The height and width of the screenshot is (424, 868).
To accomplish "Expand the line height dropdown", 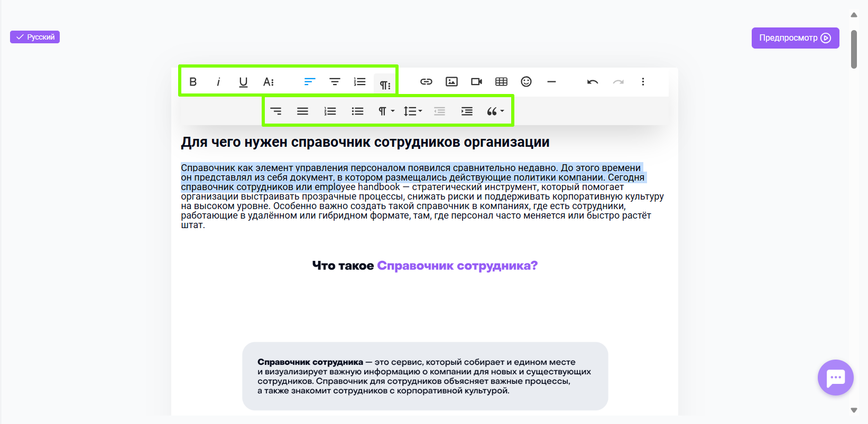I will pyautogui.click(x=413, y=111).
